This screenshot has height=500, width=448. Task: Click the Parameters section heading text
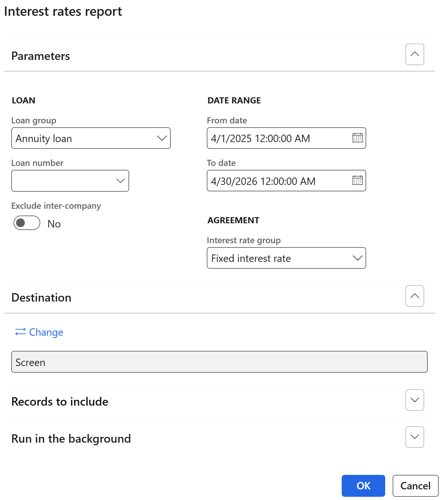pyautogui.click(x=41, y=56)
